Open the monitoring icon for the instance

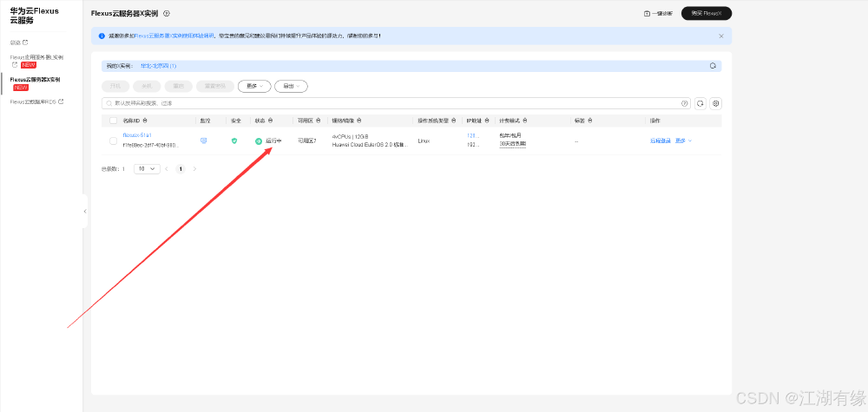click(204, 141)
